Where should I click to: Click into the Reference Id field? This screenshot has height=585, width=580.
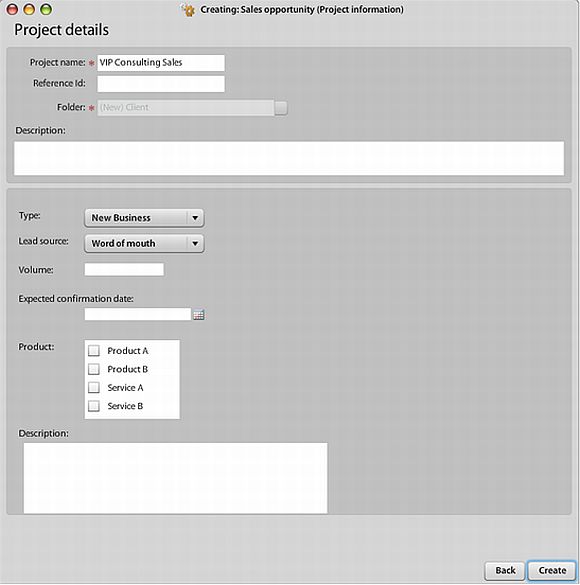pos(161,84)
